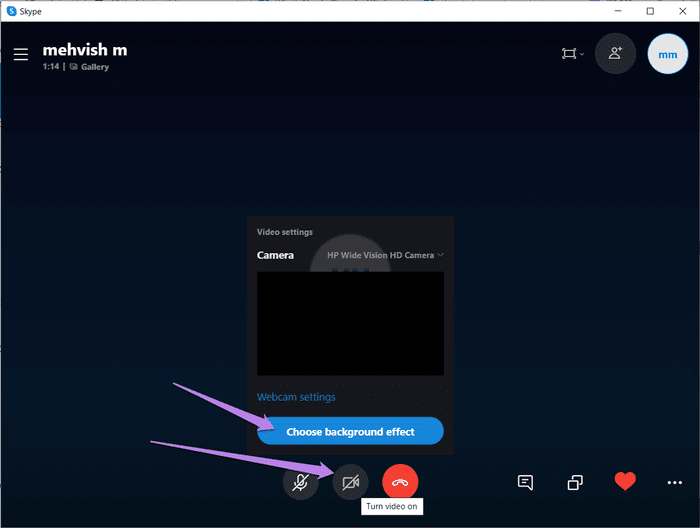
Task: Open the Webcam settings link
Action: tap(296, 397)
